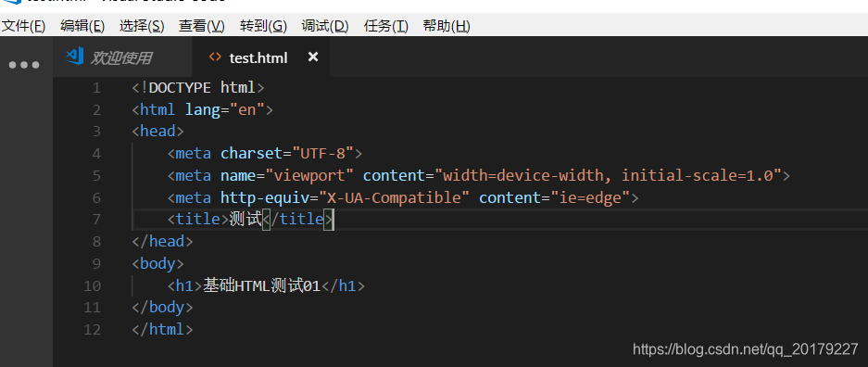Switch to the 欢迎使用 tab

tap(123, 57)
